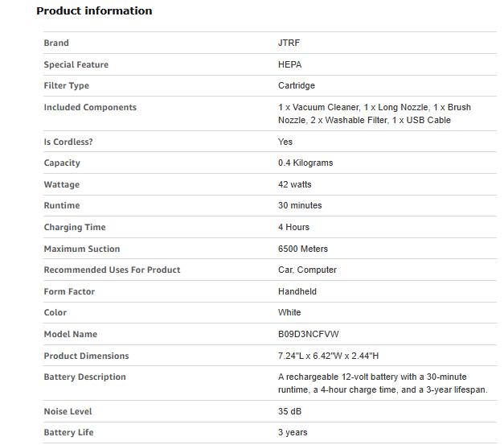The width and height of the screenshot is (504, 445).
Task: Select the included components description text
Action: pos(375,113)
